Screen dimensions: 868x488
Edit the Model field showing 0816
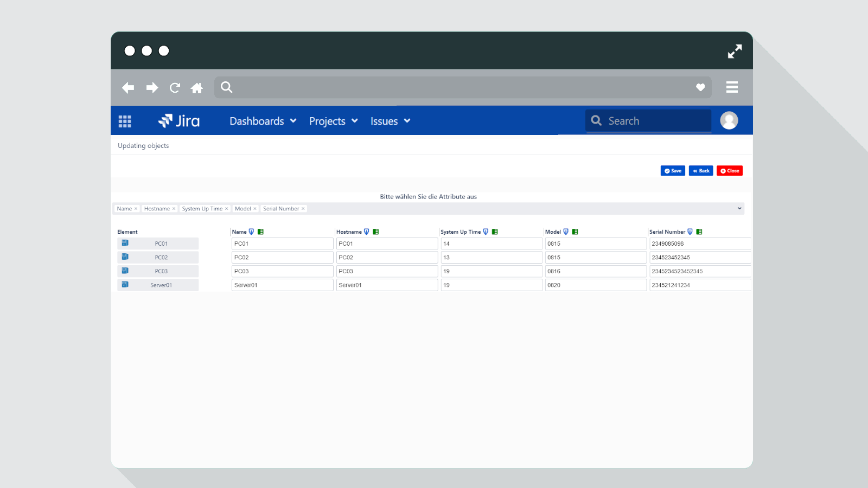click(596, 271)
